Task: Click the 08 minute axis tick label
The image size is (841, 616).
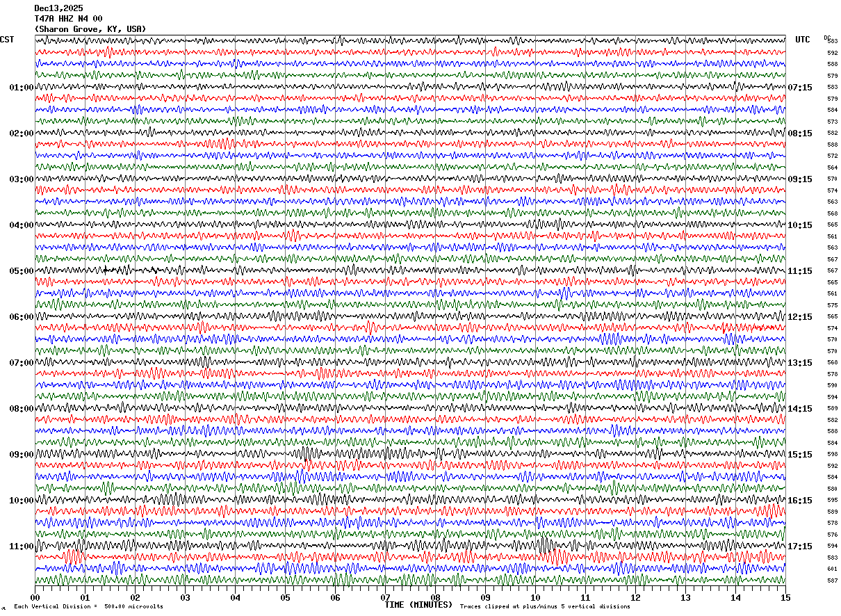Action: (435, 598)
